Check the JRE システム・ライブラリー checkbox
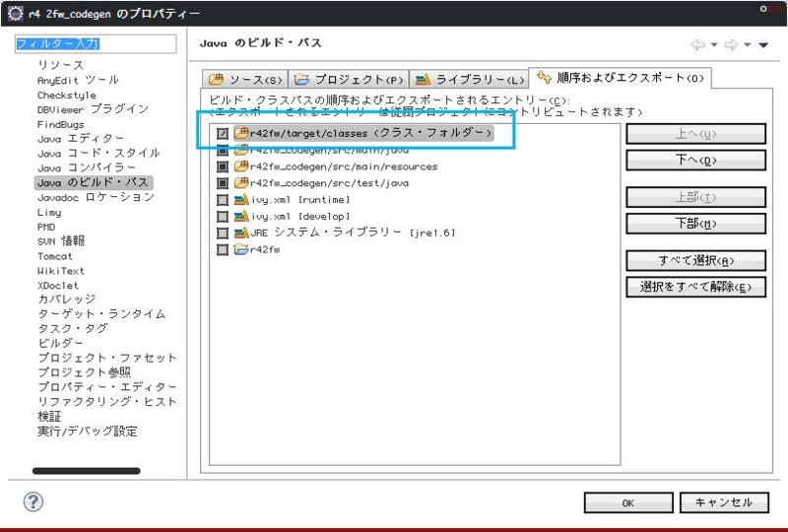Screen dimensions: 788x532 (x=223, y=233)
